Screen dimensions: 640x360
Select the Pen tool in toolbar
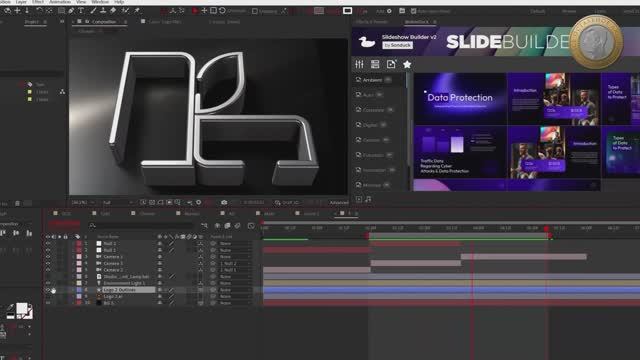coord(71,11)
